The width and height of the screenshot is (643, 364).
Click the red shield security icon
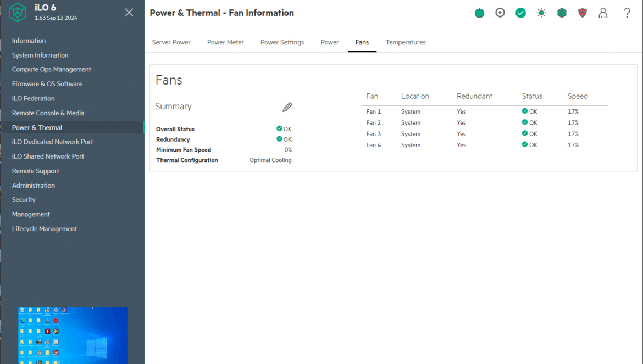click(583, 13)
